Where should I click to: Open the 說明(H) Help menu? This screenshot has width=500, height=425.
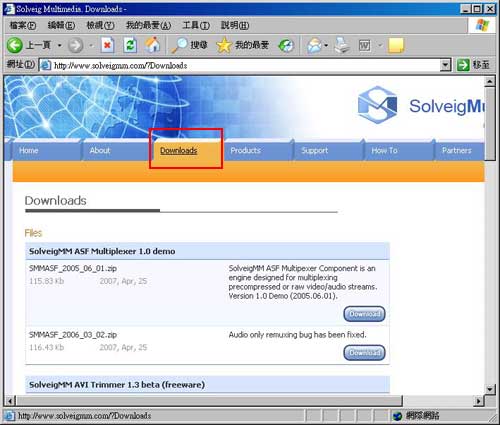click(x=235, y=25)
